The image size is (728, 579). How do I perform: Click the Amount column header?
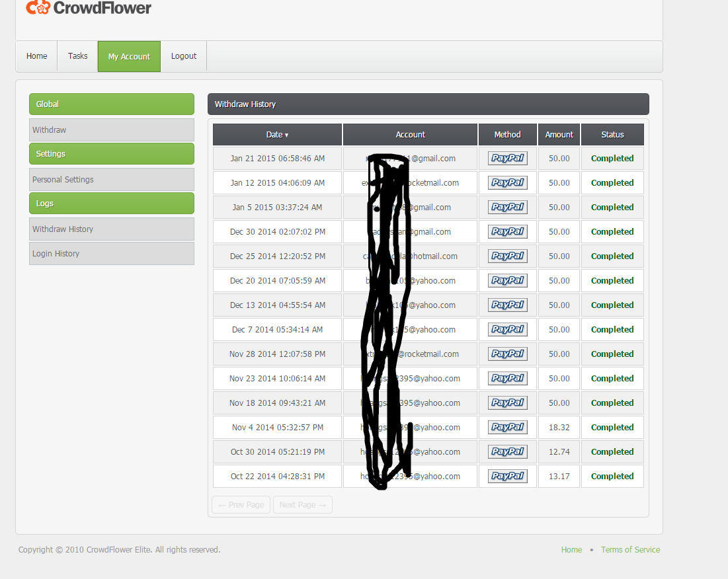click(x=559, y=135)
